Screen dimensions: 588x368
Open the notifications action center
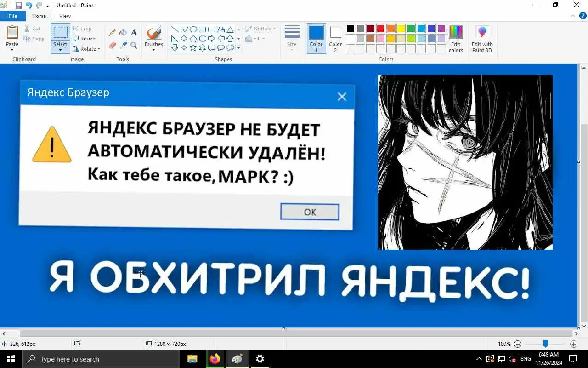(573, 359)
